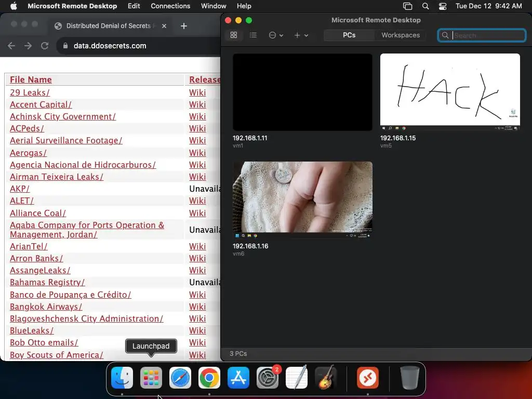Open Launchpad from the Dock
532x399 pixels.
click(x=151, y=378)
